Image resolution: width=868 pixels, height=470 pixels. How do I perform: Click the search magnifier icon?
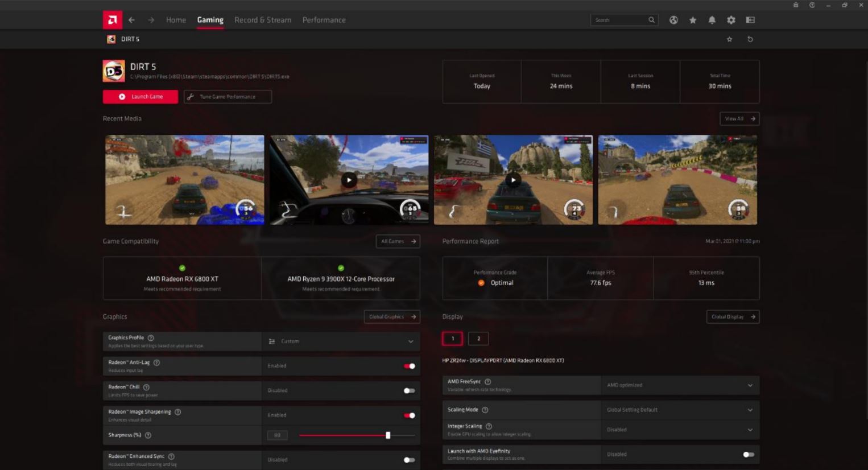click(x=651, y=20)
